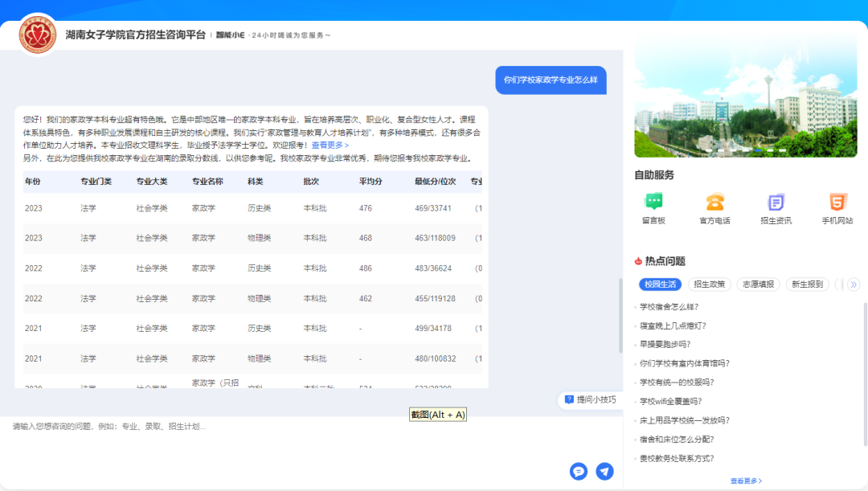Open the 招生资讯 admissions news icon
868x491 pixels.
coord(776,203)
